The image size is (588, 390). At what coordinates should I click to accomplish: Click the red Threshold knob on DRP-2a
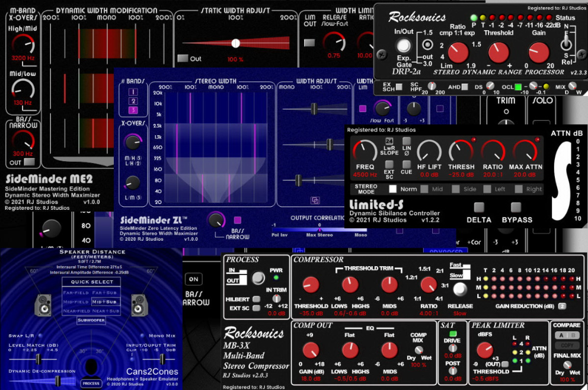(x=498, y=52)
